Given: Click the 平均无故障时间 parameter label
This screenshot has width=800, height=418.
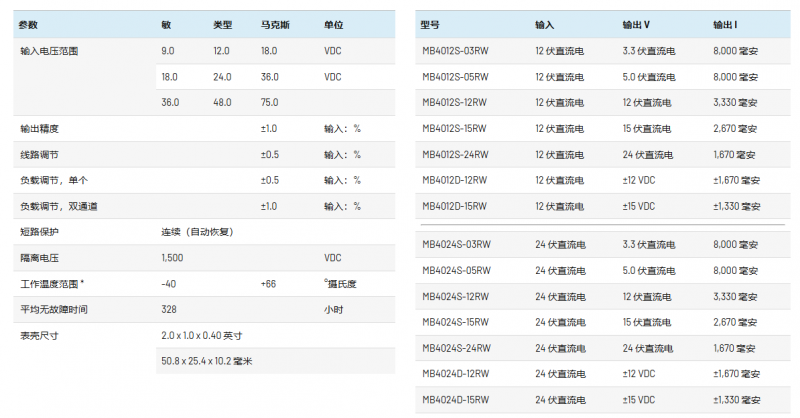Looking at the screenshot, I should (54, 310).
